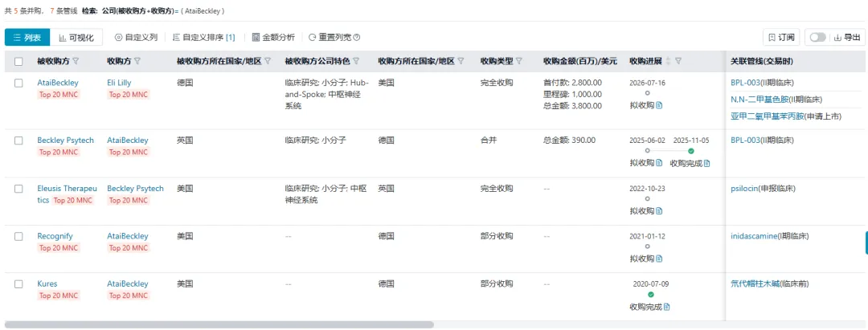Image resolution: width=868 pixels, height=330 pixels.
Task: Open help icon beside 重置列宽
Action: (x=357, y=38)
